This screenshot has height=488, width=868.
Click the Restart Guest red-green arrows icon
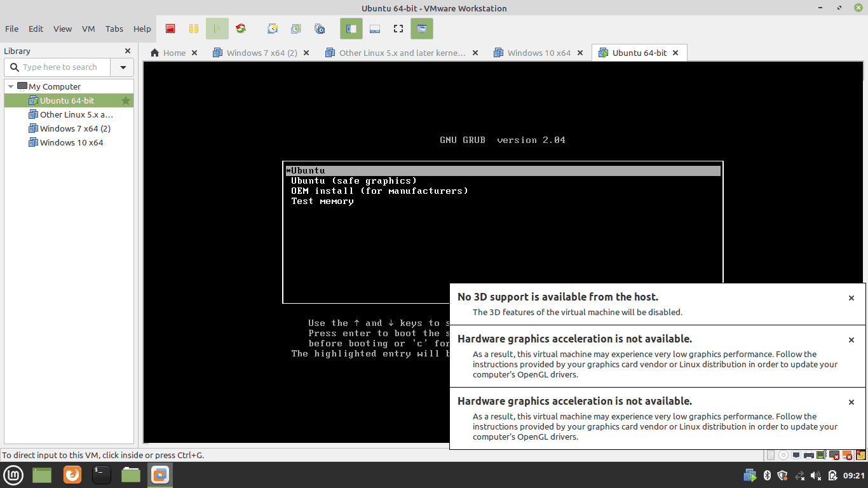coord(241,29)
